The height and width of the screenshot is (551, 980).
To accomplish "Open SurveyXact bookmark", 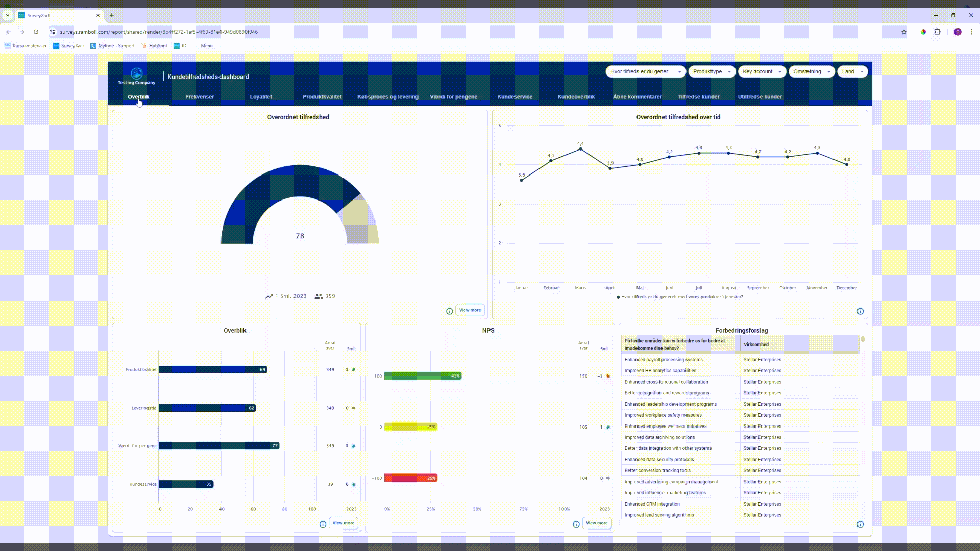I will point(68,46).
